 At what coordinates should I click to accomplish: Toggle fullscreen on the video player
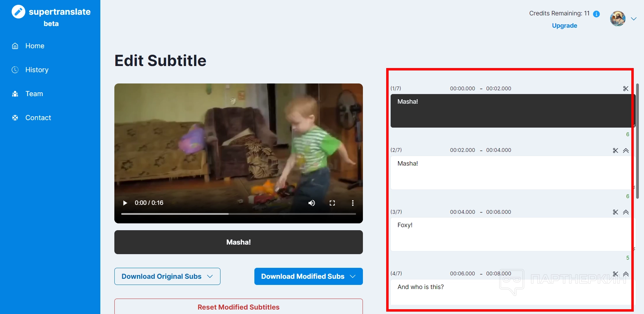[332, 203]
